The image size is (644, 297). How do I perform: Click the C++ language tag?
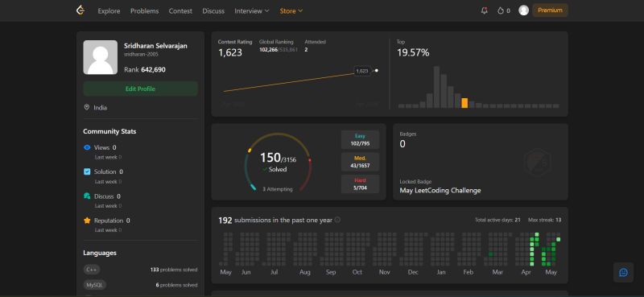pyautogui.click(x=91, y=270)
